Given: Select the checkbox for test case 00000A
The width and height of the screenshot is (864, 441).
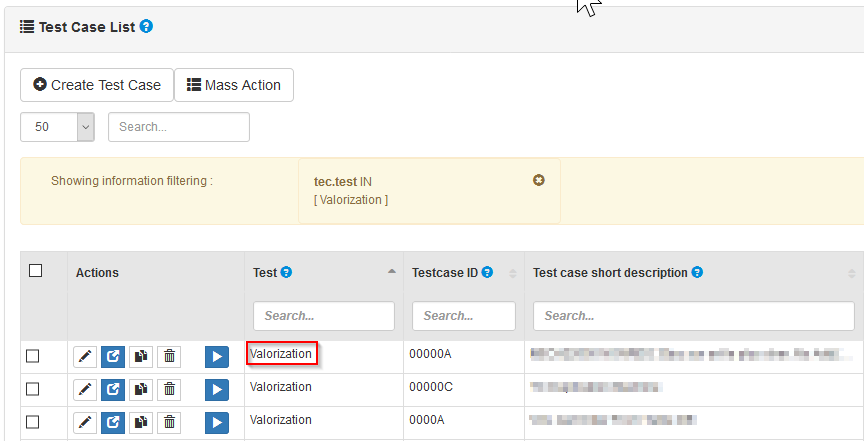Looking at the screenshot, I should coord(33,357).
